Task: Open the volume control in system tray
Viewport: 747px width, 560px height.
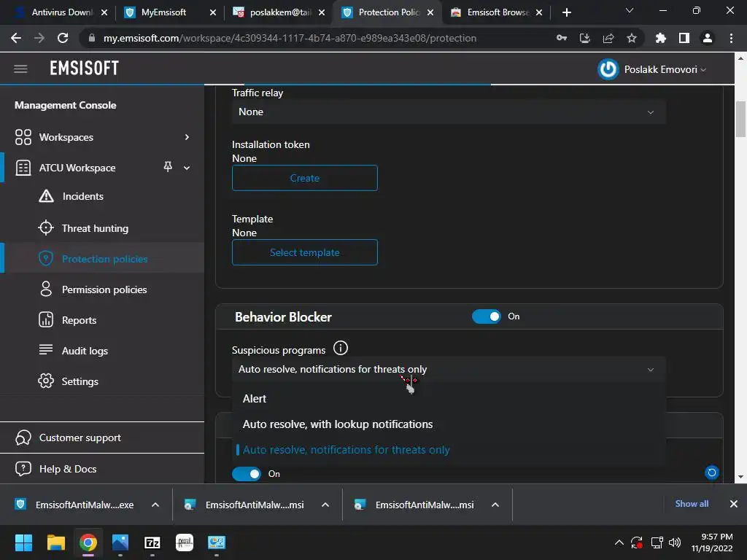Action: pos(675,542)
